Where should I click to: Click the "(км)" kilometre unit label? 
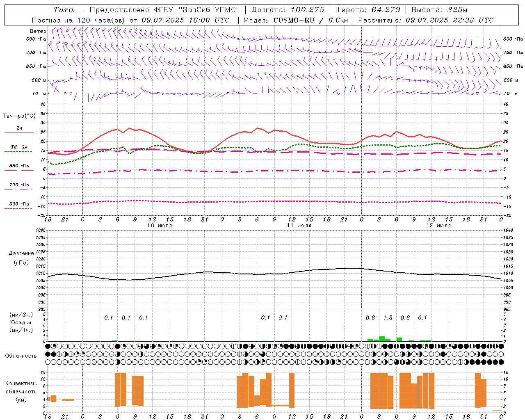pyautogui.click(x=21, y=399)
